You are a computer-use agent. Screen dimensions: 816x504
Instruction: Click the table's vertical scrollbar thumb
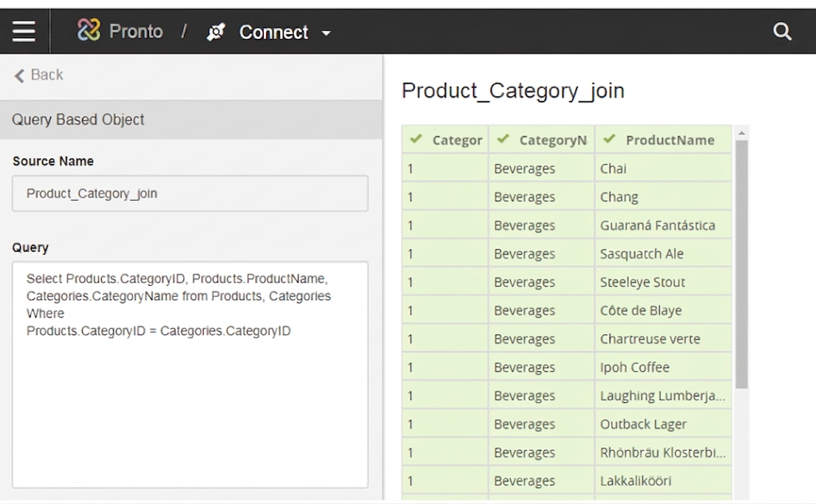(x=742, y=264)
